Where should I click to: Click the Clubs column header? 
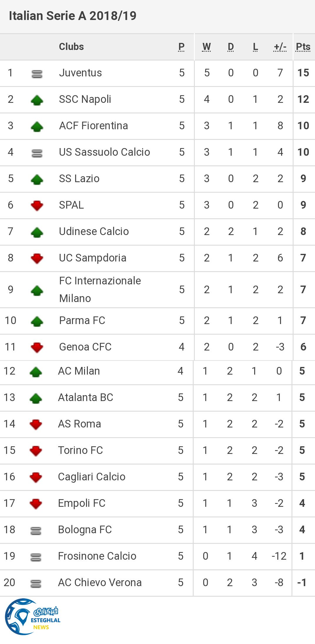(71, 47)
